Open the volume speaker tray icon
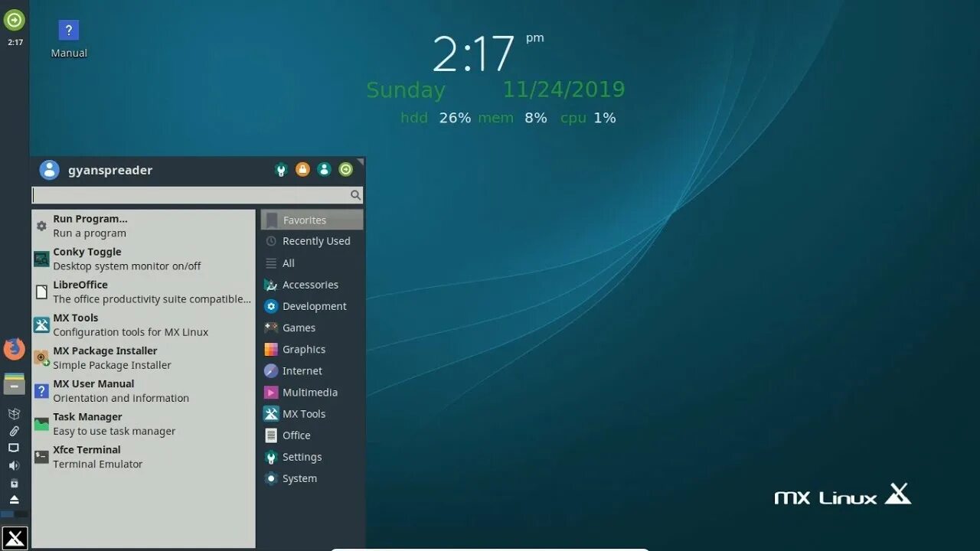Image resolution: width=980 pixels, height=551 pixels. [14, 465]
